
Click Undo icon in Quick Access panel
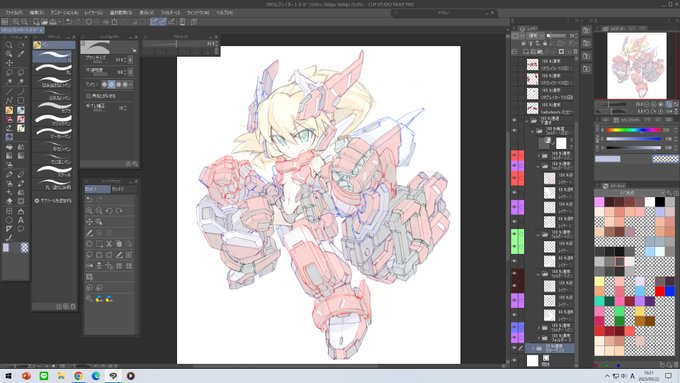[89, 199]
